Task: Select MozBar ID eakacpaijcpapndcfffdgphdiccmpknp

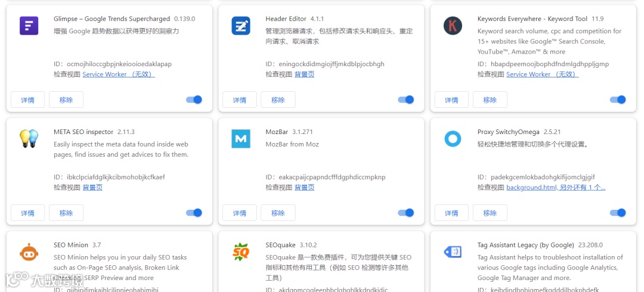Action: pos(332,177)
